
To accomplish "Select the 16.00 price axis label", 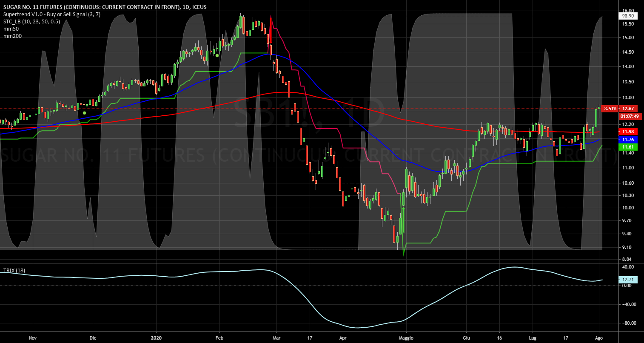I will [x=628, y=11].
